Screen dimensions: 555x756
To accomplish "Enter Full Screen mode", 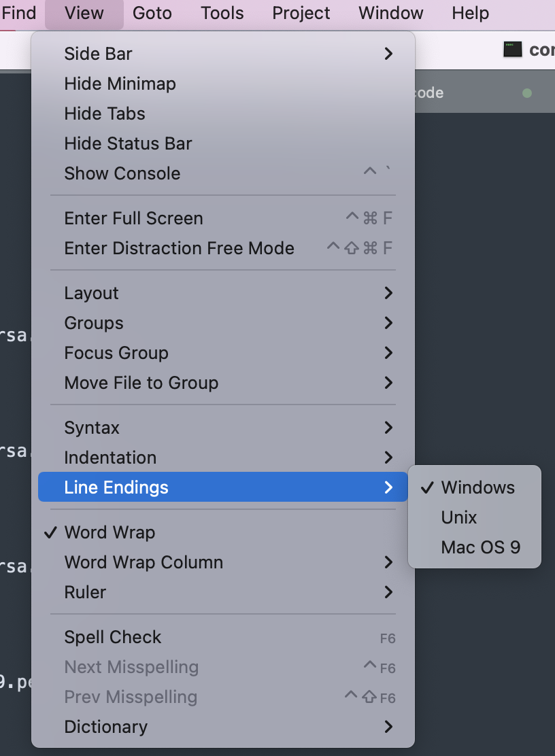I will (x=133, y=218).
